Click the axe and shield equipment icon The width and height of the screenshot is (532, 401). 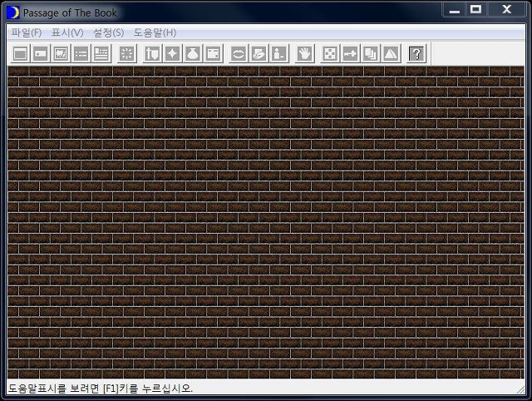(152, 53)
